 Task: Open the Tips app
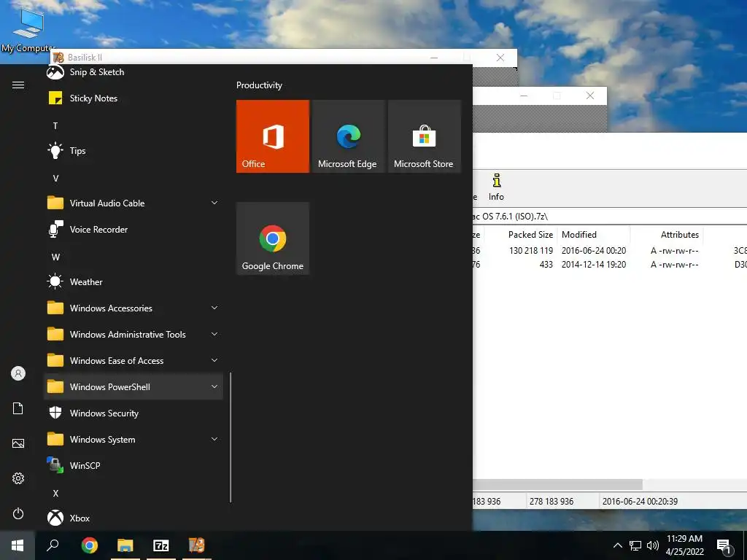[133, 150]
